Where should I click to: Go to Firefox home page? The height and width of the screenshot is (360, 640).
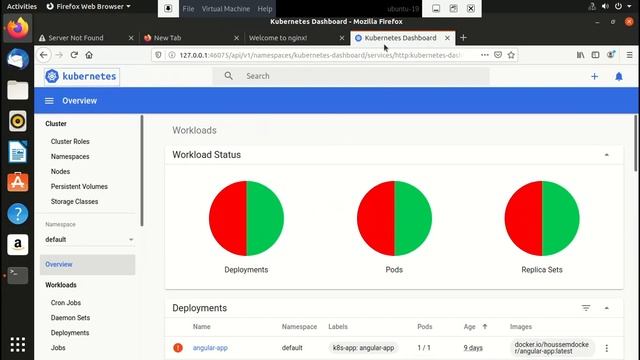(x=89, y=55)
